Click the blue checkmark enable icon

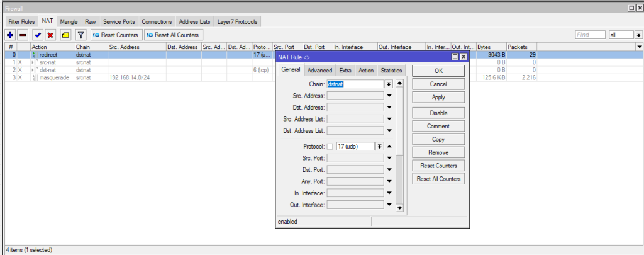[x=38, y=35]
